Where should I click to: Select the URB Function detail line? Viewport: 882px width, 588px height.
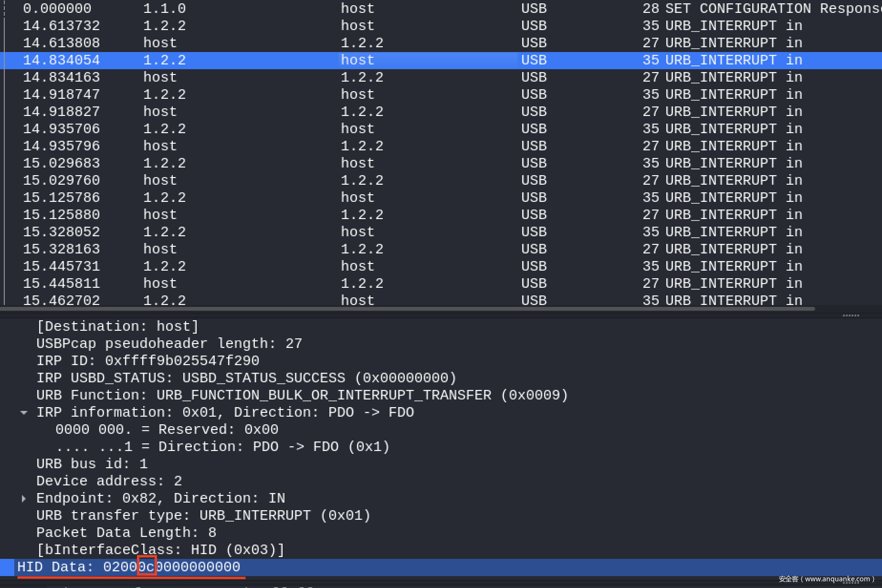(302, 395)
